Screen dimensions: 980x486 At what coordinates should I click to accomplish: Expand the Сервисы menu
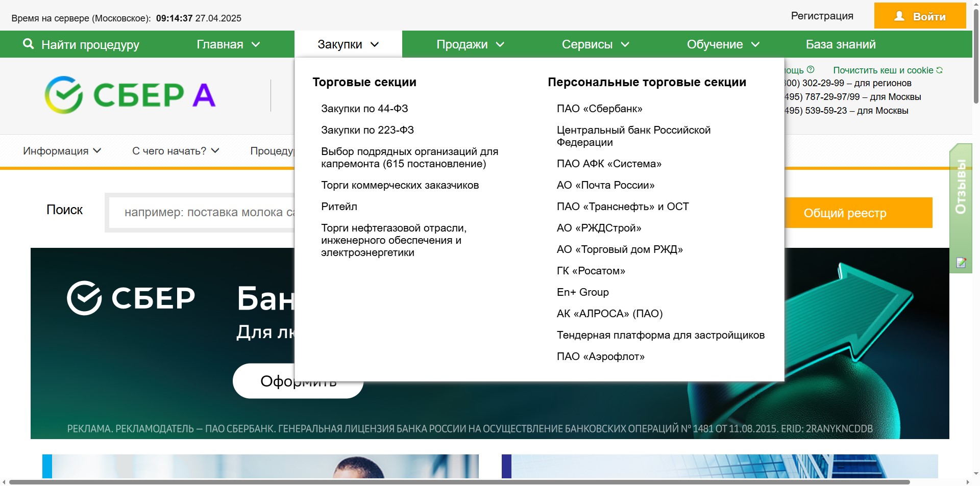click(x=595, y=44)
